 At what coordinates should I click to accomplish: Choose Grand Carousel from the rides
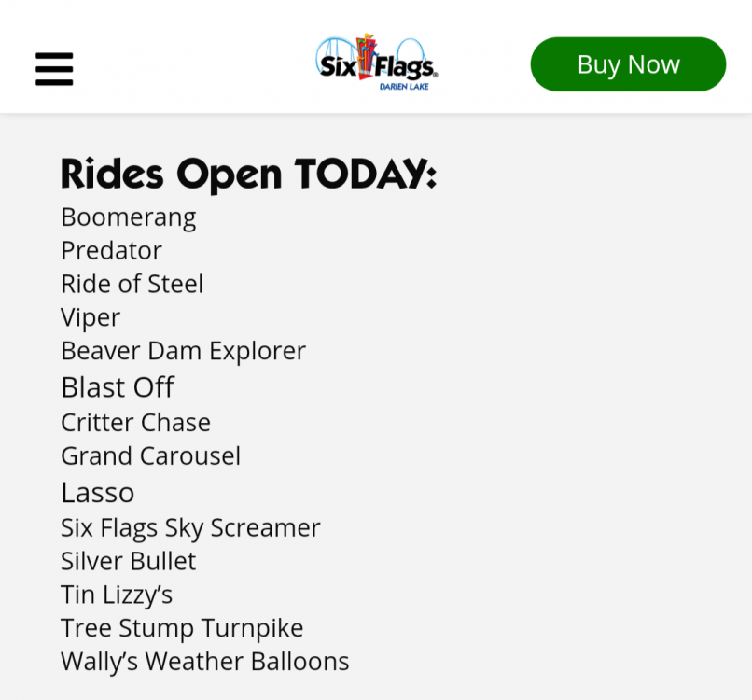tap(150, 455)
